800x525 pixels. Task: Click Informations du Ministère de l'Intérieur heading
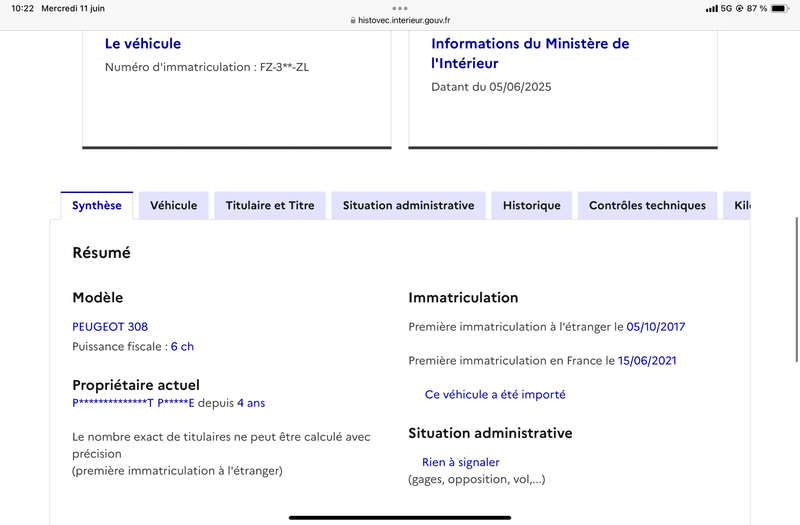[530, 54]
